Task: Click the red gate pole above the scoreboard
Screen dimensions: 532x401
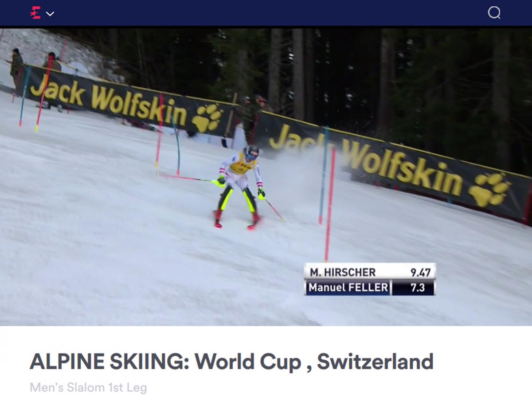Action: click(x=329, y=205)
